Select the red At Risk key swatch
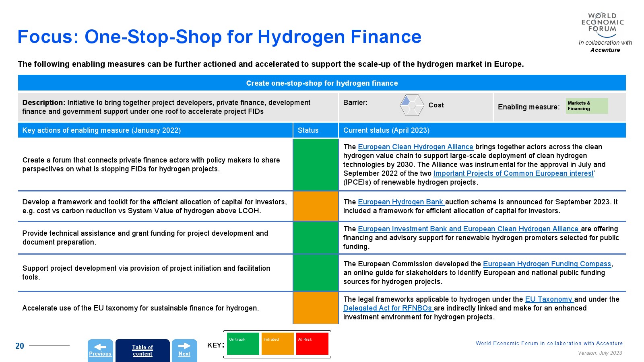This screenshot has height=362, width=644. tap(312, 344)
